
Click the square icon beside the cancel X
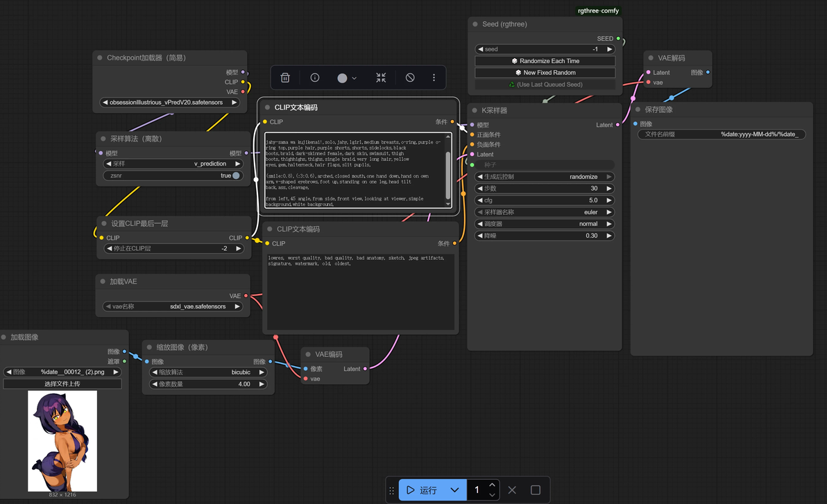(536, 489)
